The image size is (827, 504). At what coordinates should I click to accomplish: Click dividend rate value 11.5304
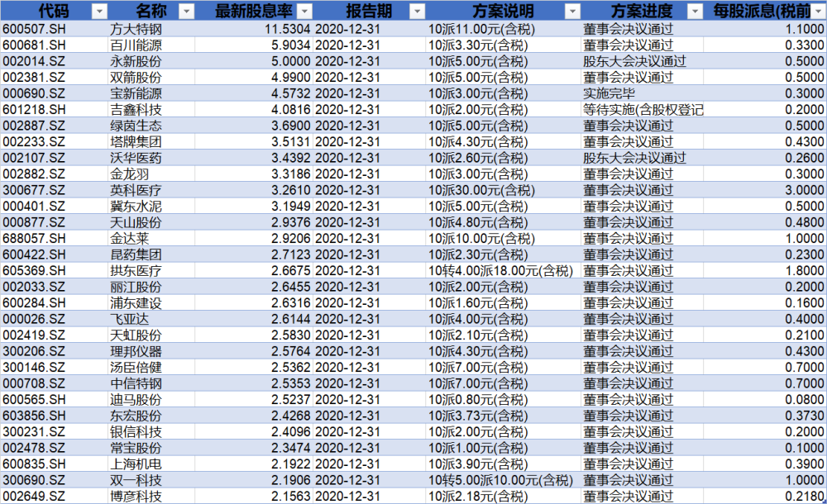(254, 29)
